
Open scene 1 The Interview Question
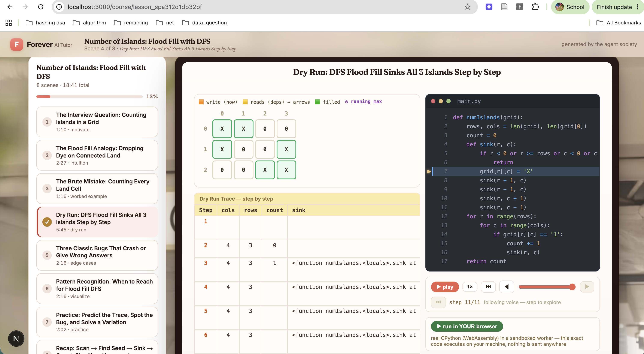(97, 122)
